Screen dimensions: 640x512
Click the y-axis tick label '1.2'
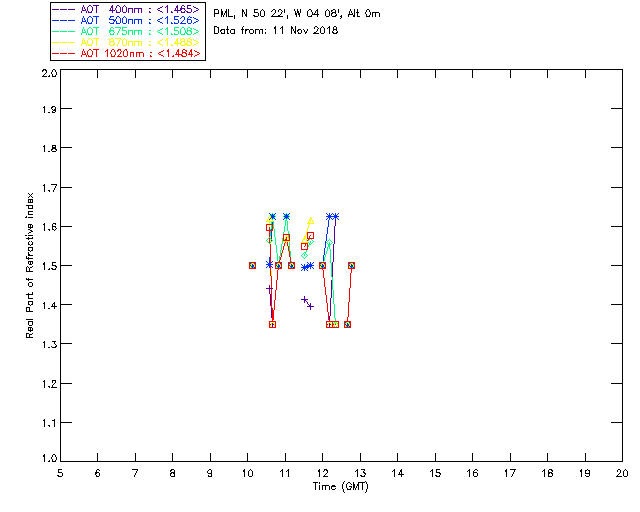(49, 384)
